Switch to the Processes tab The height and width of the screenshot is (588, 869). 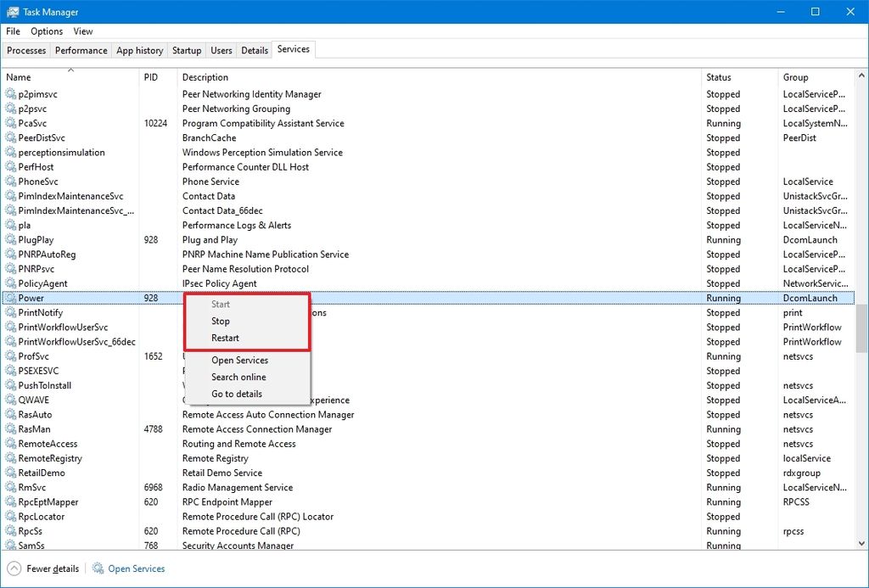(25, 50)
